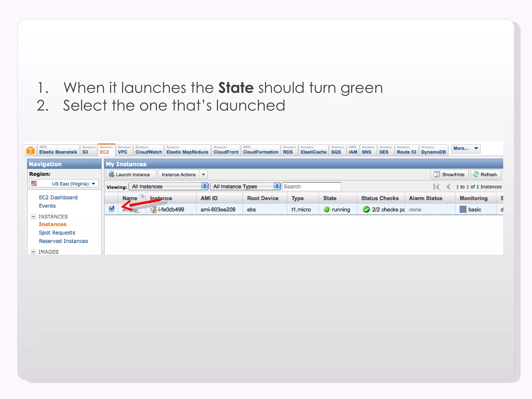The height and width of the screenshot is (399, 532).
Task: Open the All Instances viewing filter
Action: (169, 186)
